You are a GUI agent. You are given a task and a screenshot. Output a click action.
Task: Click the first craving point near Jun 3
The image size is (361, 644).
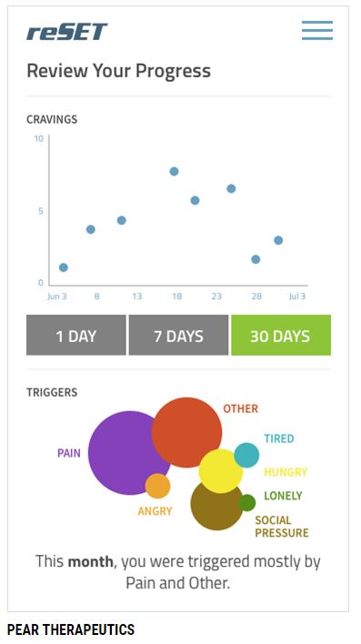pos(64,267)
